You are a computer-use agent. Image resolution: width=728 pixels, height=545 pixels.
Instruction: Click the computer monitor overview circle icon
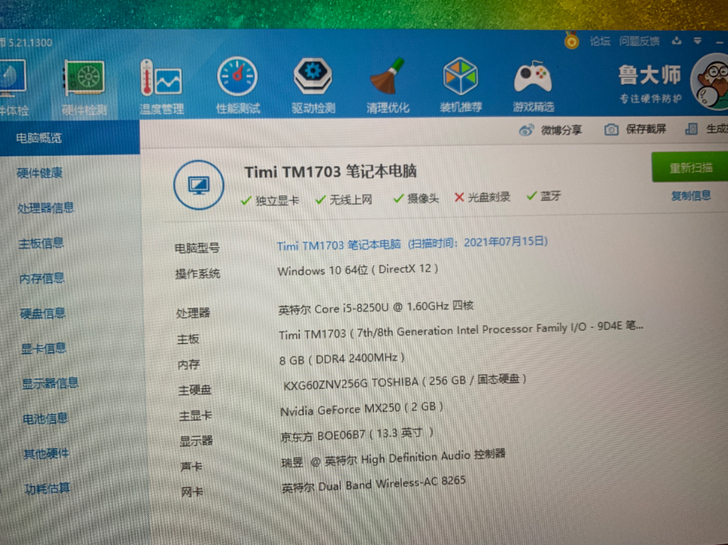pyautogui.click(x=199, y=185)
